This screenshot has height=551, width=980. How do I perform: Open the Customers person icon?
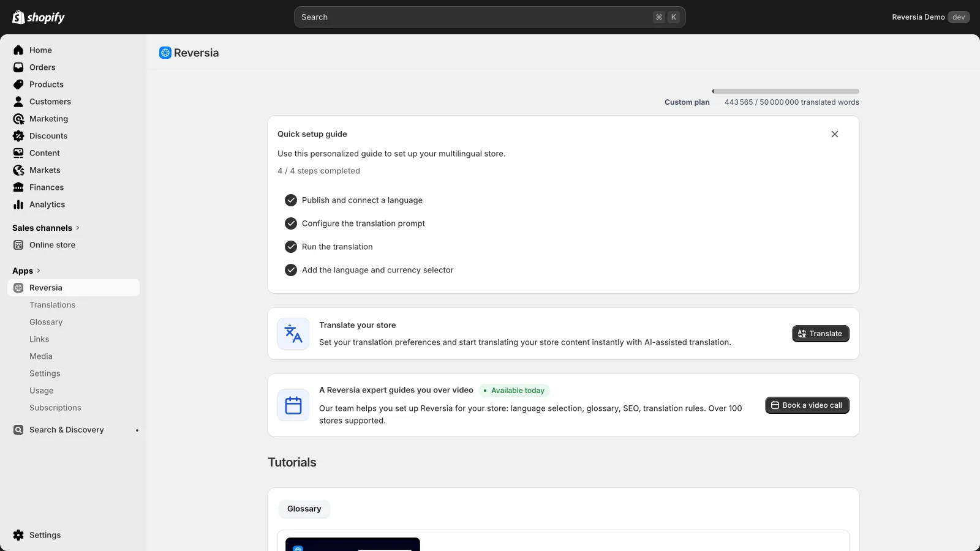(x=18, y=102)
